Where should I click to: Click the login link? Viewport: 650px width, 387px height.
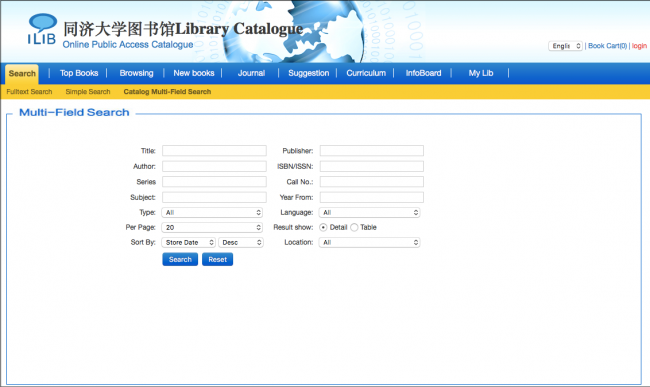tap(639, 46)
